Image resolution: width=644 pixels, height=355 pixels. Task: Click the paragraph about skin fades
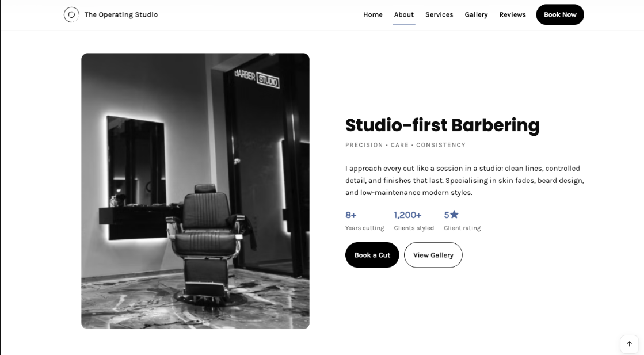click(x=464, y=180)
